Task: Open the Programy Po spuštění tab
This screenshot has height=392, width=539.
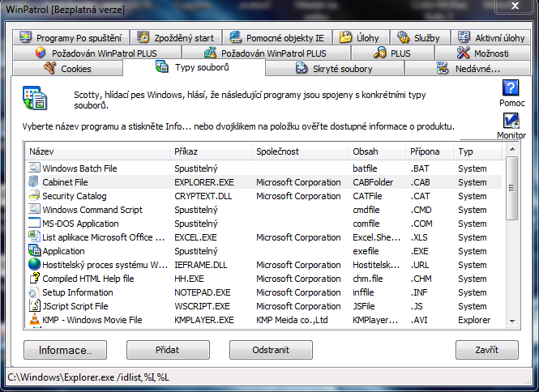Action: [x=71, y=37]
